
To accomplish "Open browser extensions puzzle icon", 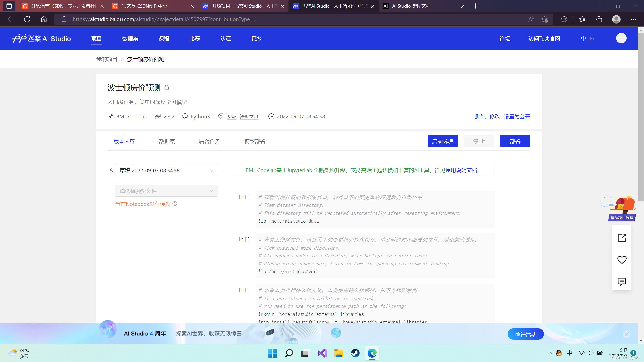I will click(564, 19).
